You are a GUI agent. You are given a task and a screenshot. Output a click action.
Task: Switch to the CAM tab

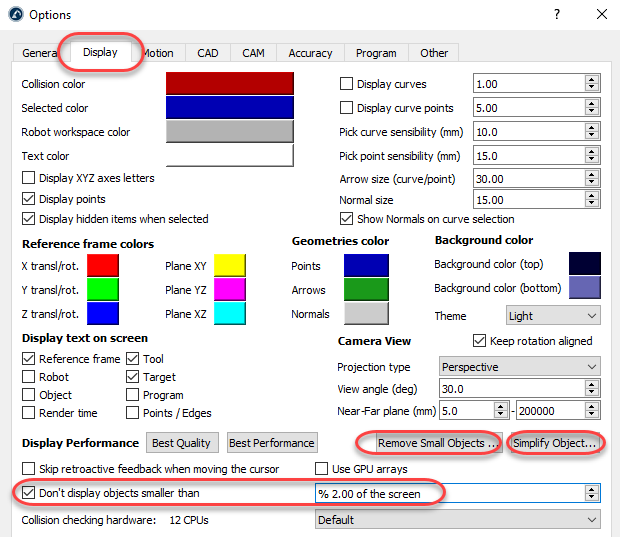pyautogui.click(x=253, y=53)
